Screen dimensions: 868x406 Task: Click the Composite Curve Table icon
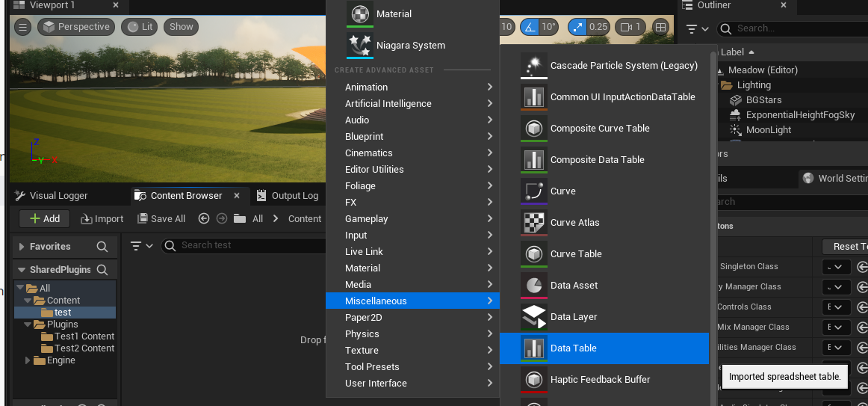coord(533,129)
